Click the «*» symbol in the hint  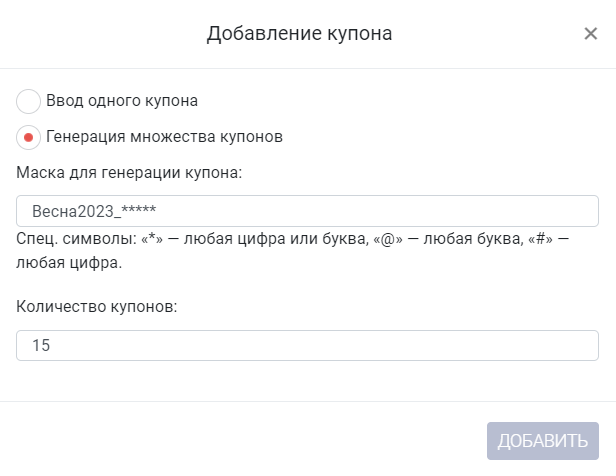[152, 239]
